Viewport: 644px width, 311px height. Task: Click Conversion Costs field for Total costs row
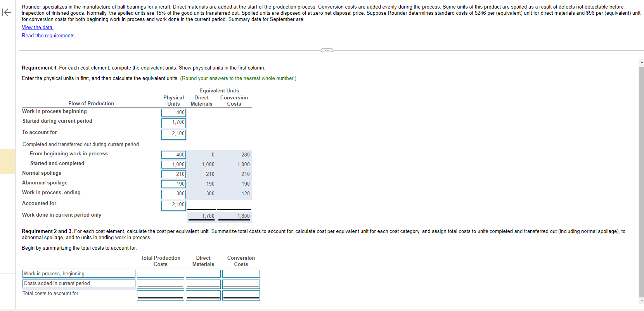241,295
